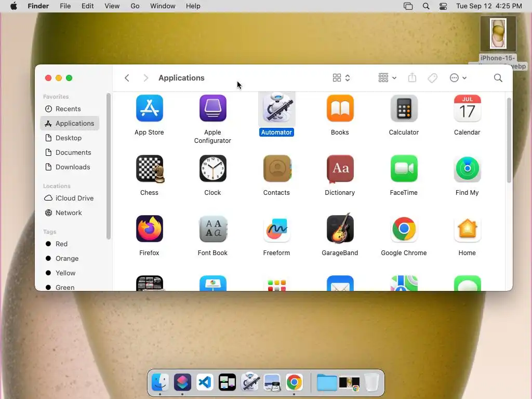Open Preview from the Dock

pyautogui.click(x=272, y=382)
